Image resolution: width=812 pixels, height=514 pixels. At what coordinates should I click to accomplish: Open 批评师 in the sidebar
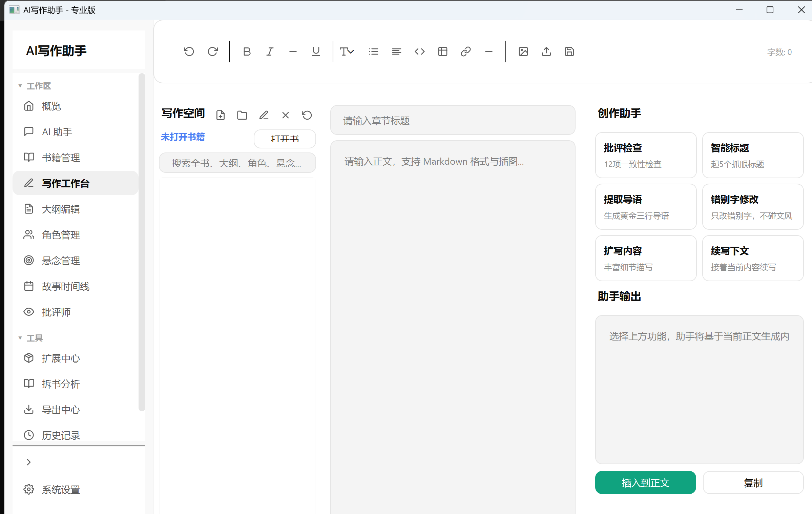[x=75, y=312]
